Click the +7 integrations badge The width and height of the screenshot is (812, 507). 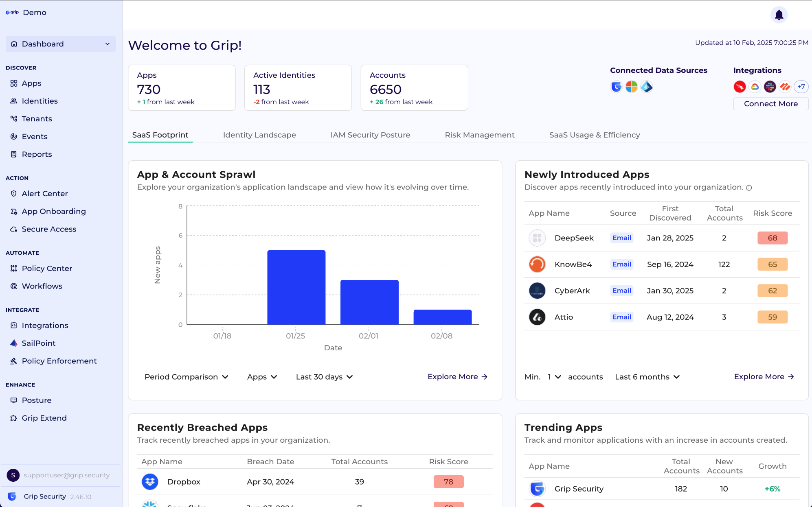tap(801, 87)
